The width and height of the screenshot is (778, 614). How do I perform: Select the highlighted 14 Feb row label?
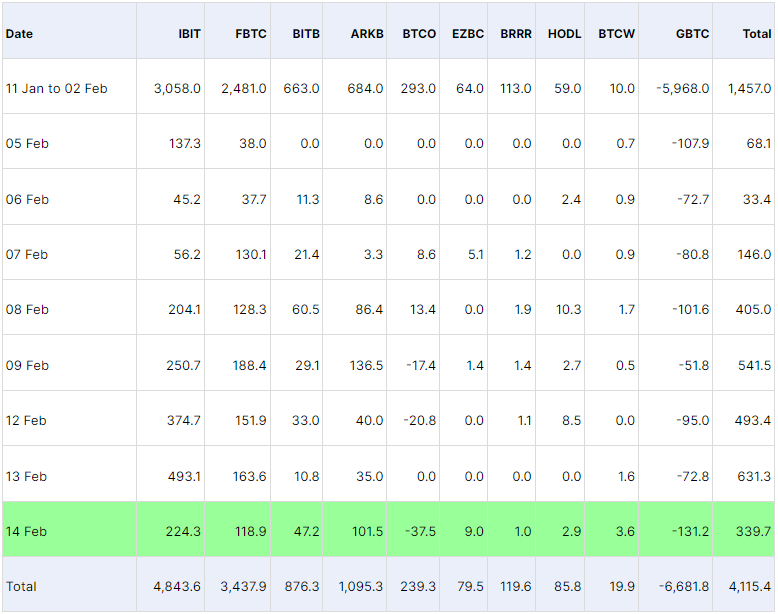point(26,532)
